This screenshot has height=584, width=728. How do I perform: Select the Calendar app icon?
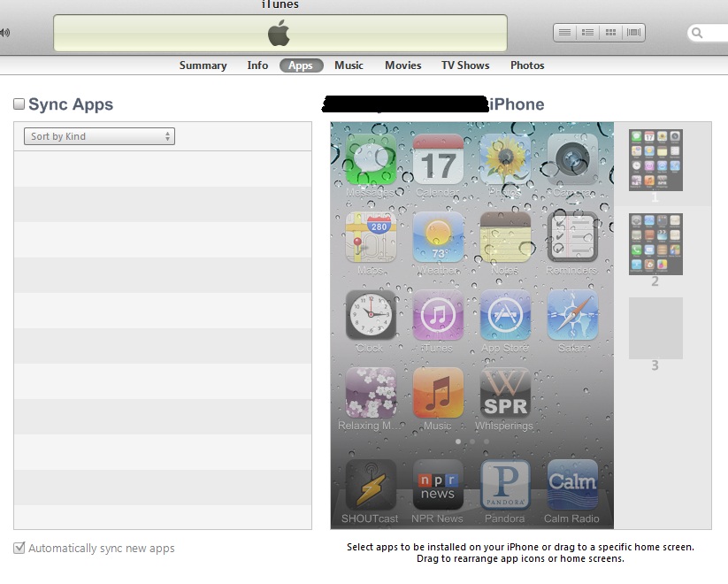438,159
